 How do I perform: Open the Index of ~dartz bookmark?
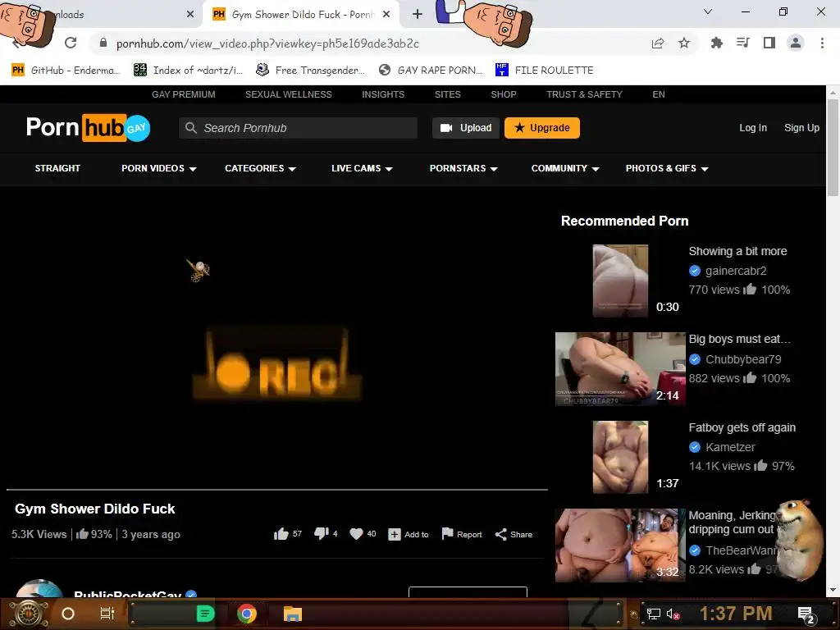188,71
